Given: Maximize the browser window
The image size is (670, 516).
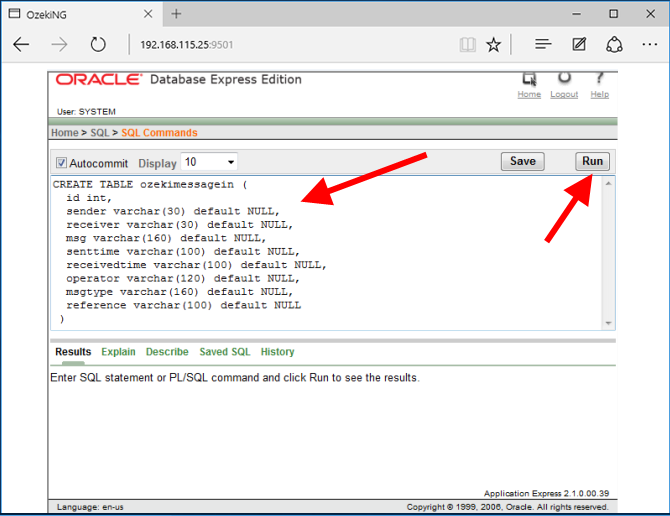Looking at the screenshot, I should tap(613, 14).
